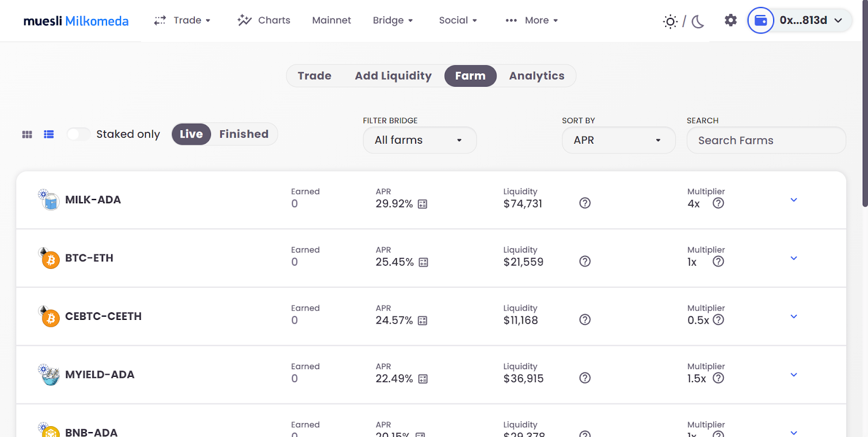Show liquidity help for BTC-ETH
Viewport: 868px width, 437px height.
tap(585, 261)
